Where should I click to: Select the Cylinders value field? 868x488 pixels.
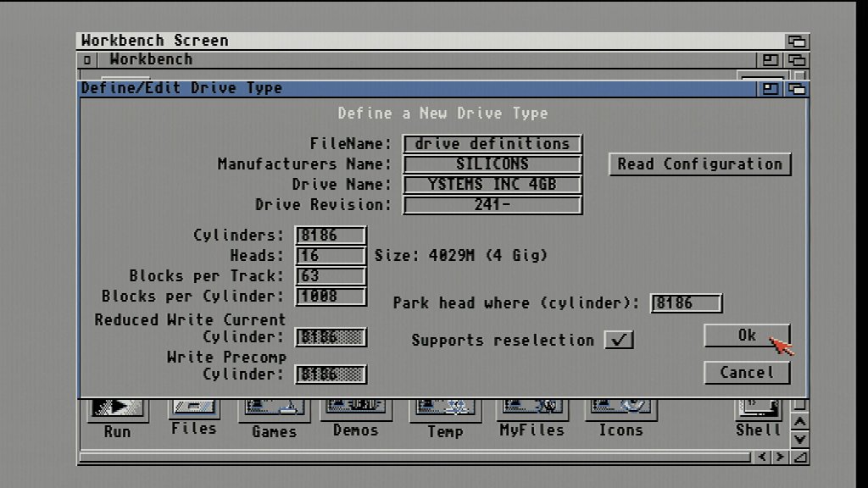tap(331, 236)
